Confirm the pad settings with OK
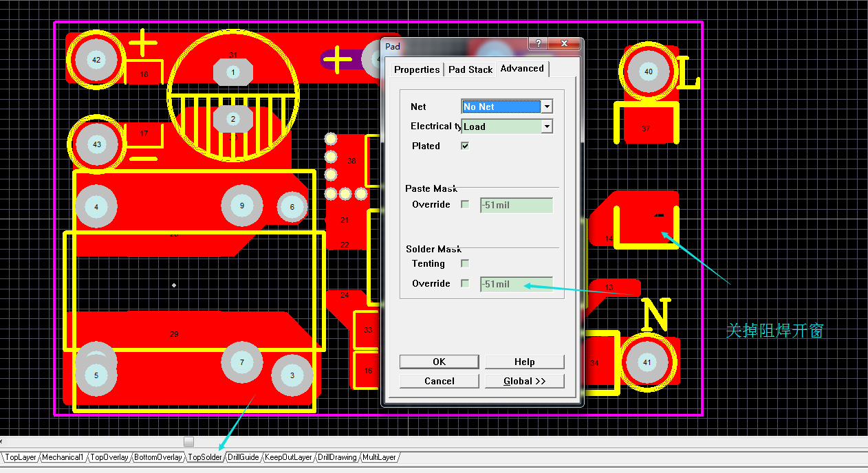This screenshot has height=473, width=868. (439, 362)
